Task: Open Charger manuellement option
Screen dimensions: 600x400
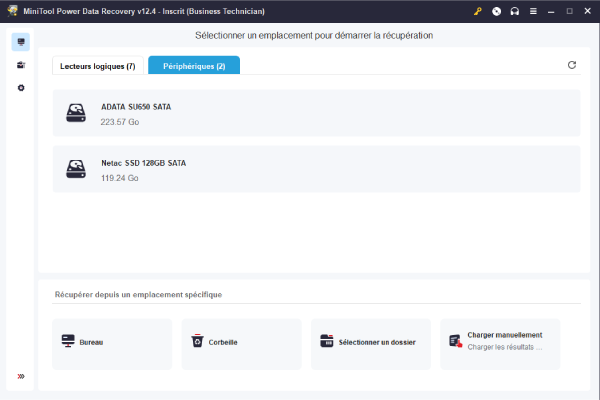Action: [500, 344]
